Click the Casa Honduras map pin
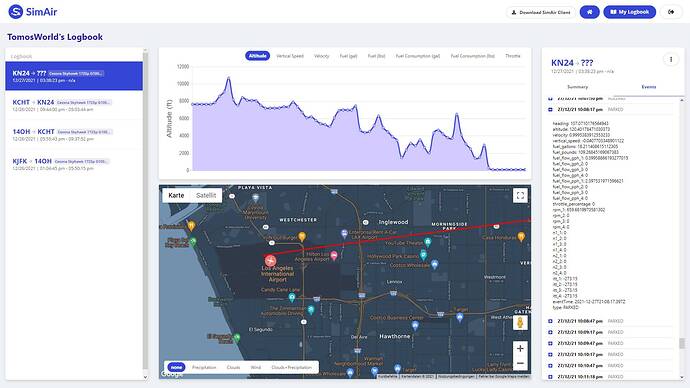Image resolution: width=690 pixels, height=388 pixels. pyautogui.click(x=521, y=236)
